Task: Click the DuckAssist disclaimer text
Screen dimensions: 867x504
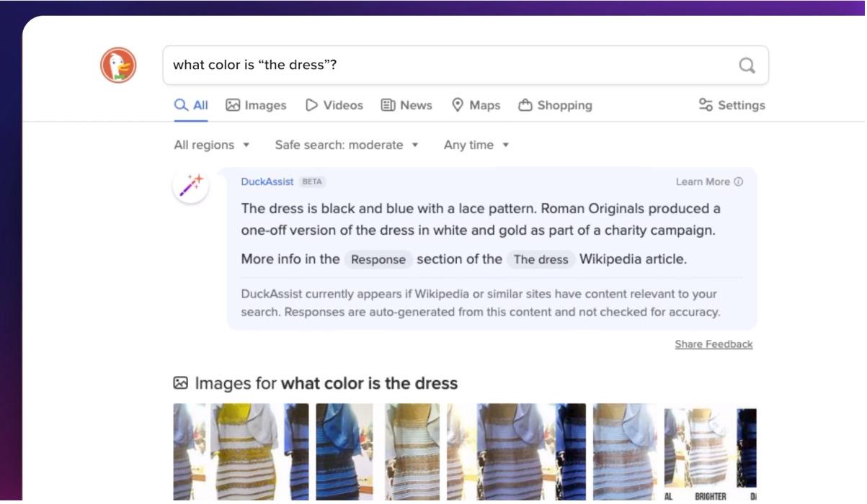Action: pos(480,303)
